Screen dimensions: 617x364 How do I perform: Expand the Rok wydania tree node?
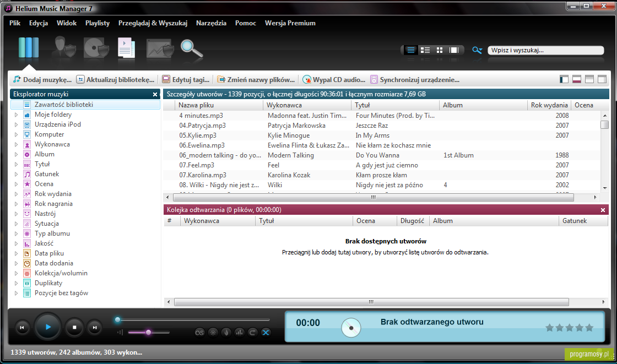[x=16, y=194]
